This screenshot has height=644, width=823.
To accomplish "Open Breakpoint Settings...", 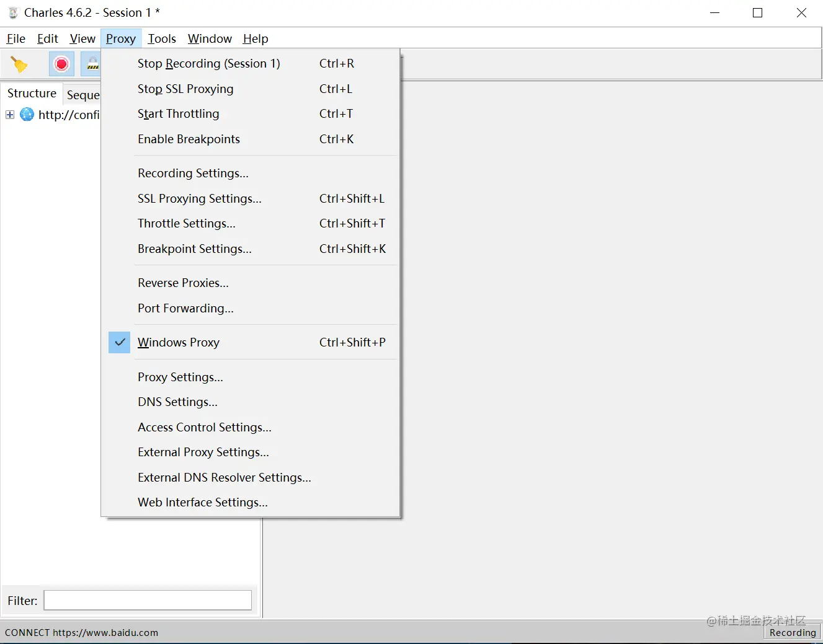I will point(251,249).
